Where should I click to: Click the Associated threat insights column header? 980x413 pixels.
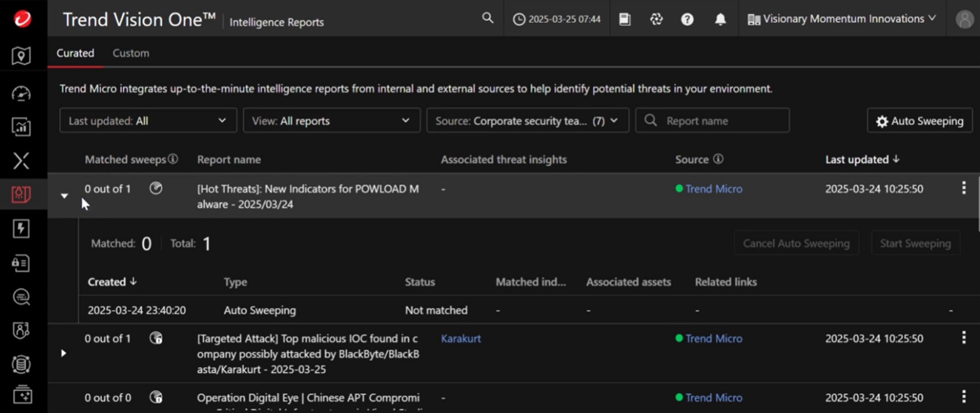(x=504, y=160)
